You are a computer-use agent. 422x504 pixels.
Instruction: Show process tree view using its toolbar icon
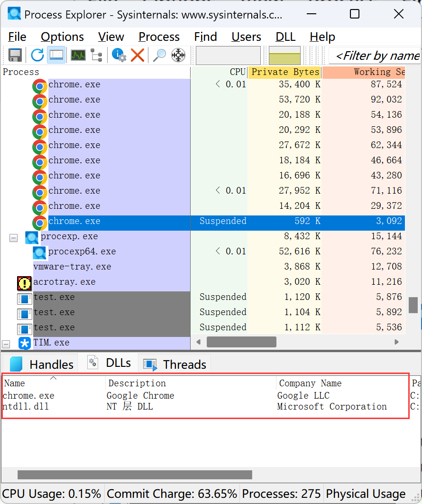point(97,55)
